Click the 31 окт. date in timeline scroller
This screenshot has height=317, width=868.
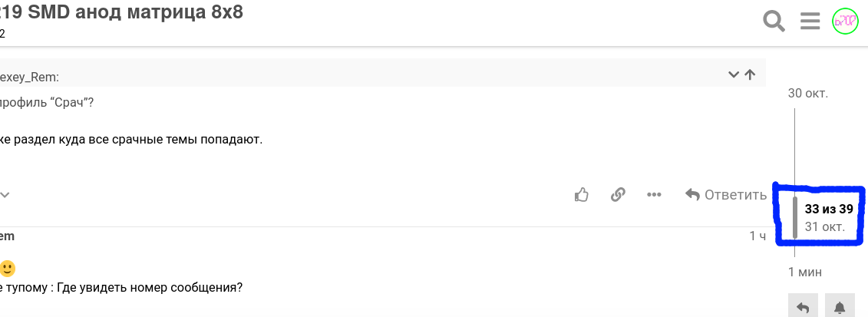pos(825,226)
